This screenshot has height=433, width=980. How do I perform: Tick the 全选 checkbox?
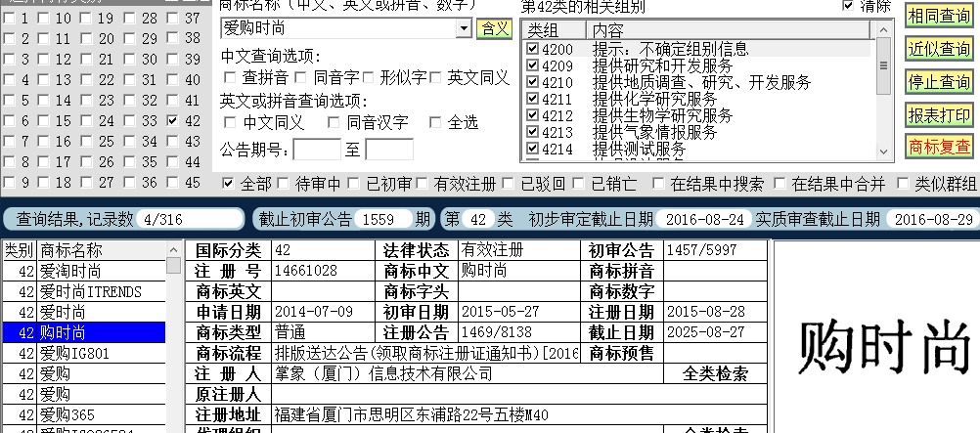(435, 122)
